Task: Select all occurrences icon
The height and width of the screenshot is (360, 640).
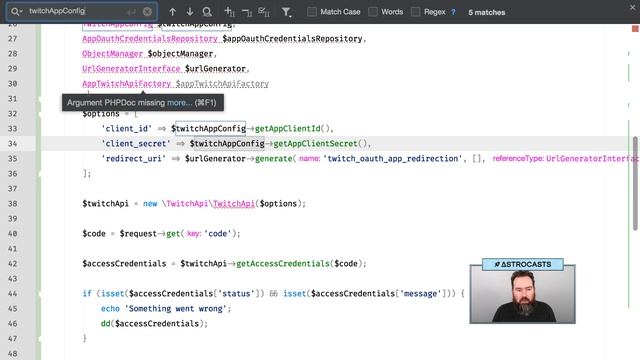Action: (264, 12)
